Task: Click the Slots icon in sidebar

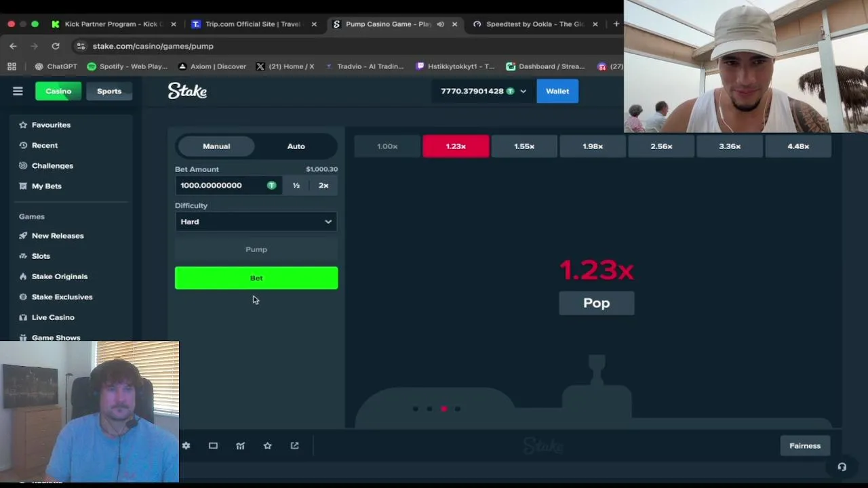Action: (23, 256)
